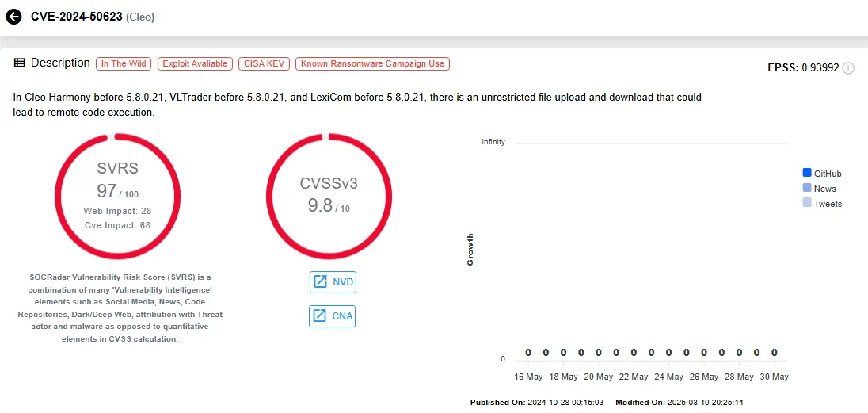This screenshot has width=868, height=413.
Task: Click the CVE-2024-50623 title
Action: pos(76,17)
